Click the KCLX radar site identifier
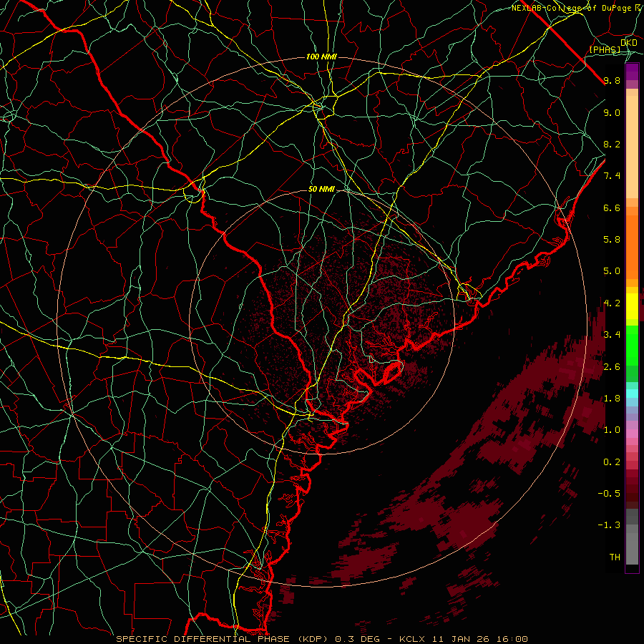This screenshot has height=644, width=644. click(412, 639)
